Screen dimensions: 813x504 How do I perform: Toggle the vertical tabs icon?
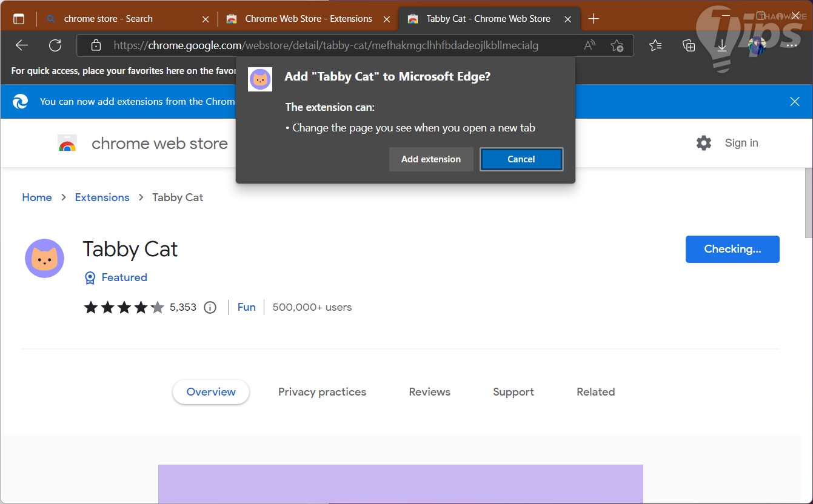click(19, 19)
